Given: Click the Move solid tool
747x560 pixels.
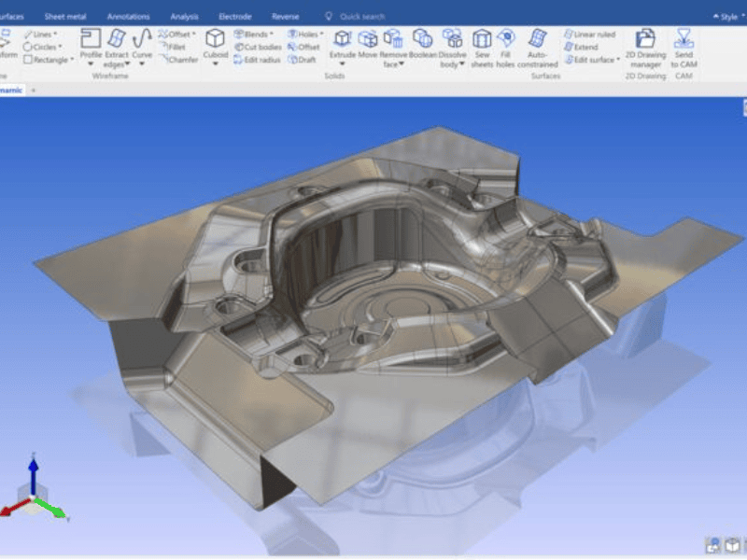Looking at the screenshot, I should (368, 44).
